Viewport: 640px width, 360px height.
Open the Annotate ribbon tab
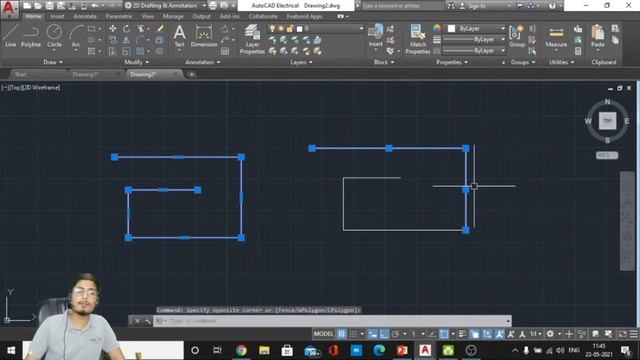coord(84,16)
